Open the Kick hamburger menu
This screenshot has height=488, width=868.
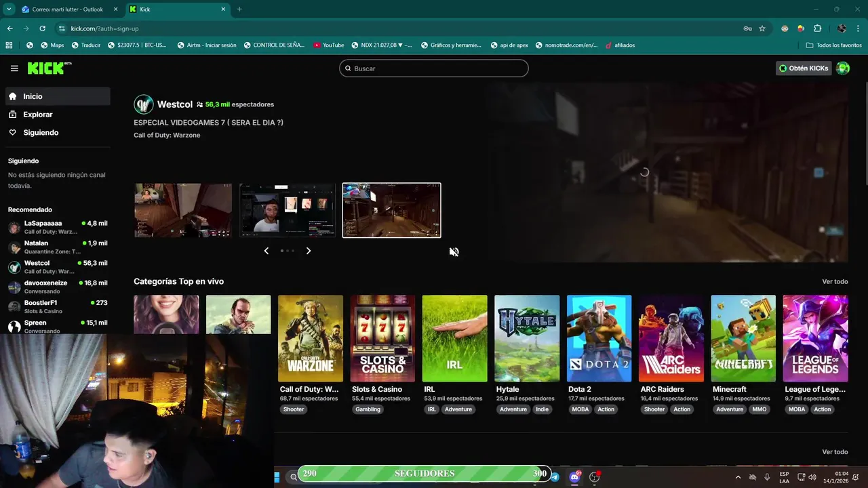[x=14, y=68]
